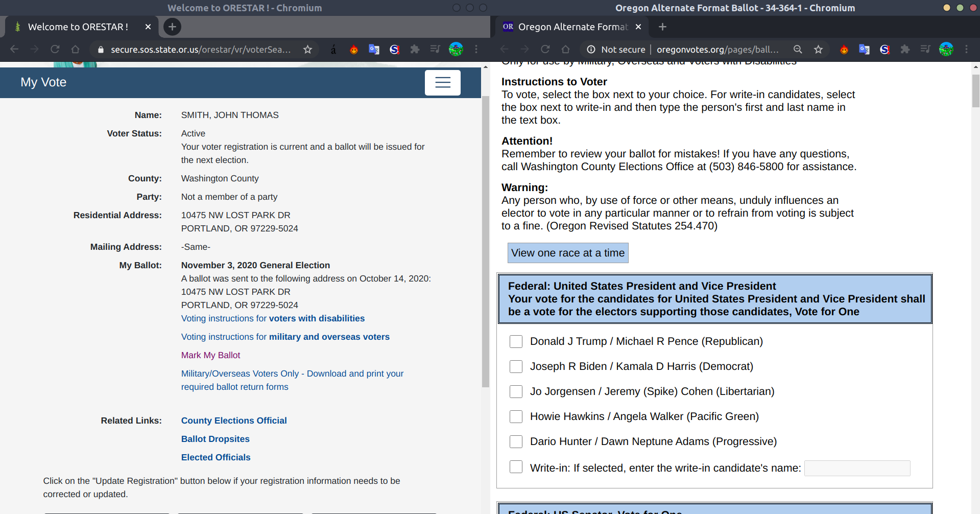This screenshot has width=980, height=514.
Task: Open a new tab in the ORESTAR window
Action: click(x=172, y=27)
